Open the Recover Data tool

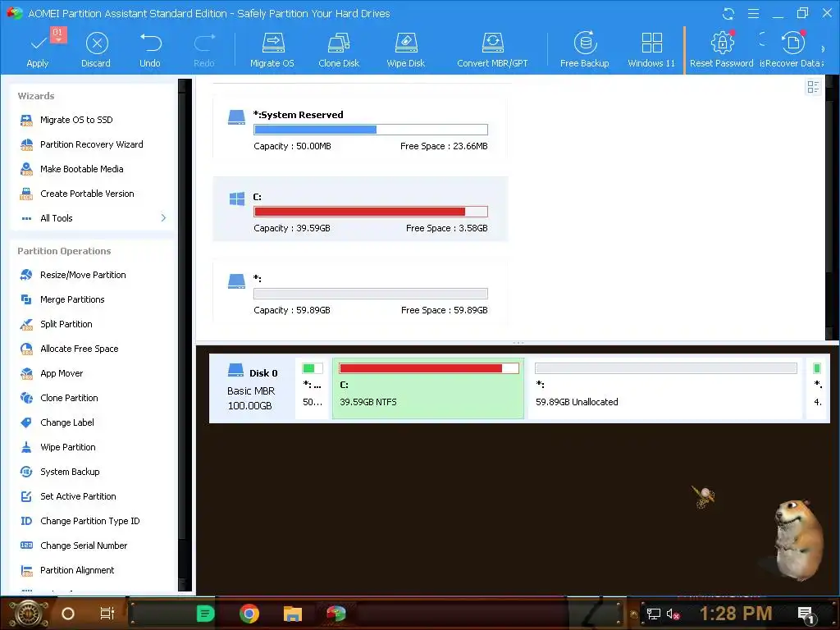tap(792, 49)
